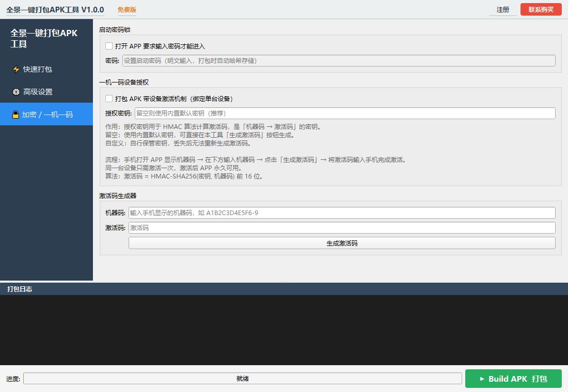
Task: Focus the 授权密钥 input field
Action: point(345,113)
